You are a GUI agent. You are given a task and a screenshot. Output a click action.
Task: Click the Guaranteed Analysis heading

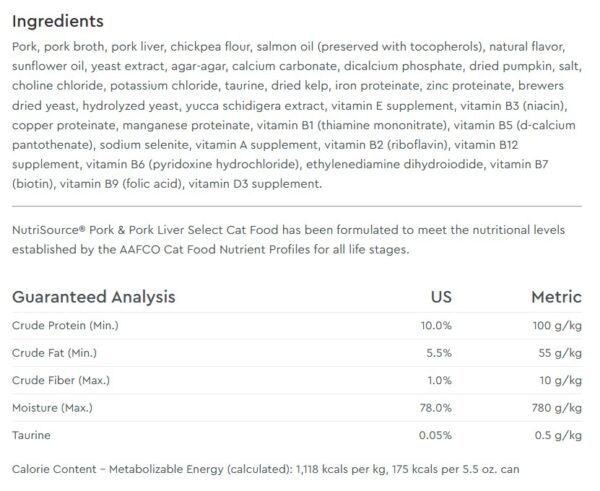tap(94, 297)
